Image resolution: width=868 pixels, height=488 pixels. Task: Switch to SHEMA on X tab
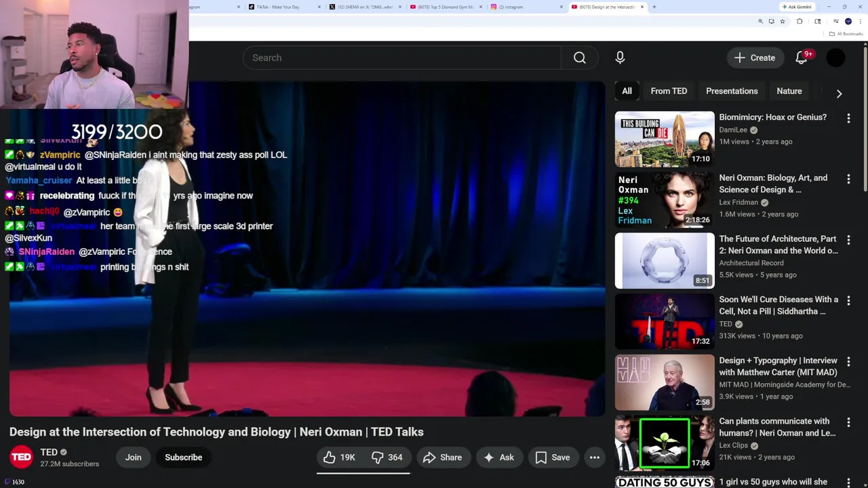point(365,7)
